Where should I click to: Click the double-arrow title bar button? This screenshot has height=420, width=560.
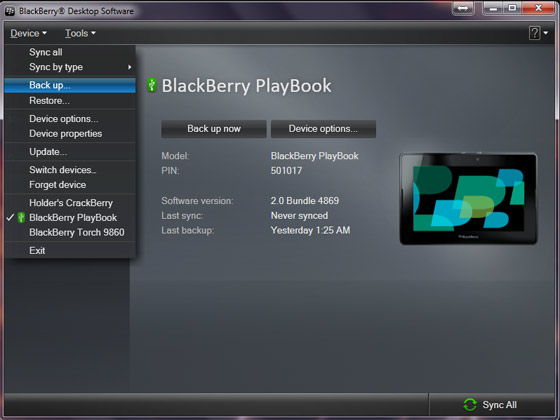click(463, 8)
